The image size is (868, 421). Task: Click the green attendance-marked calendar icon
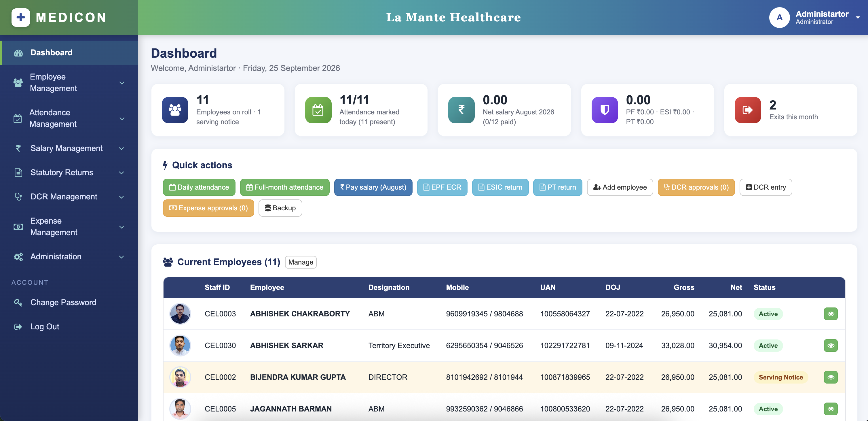point(318,110)
